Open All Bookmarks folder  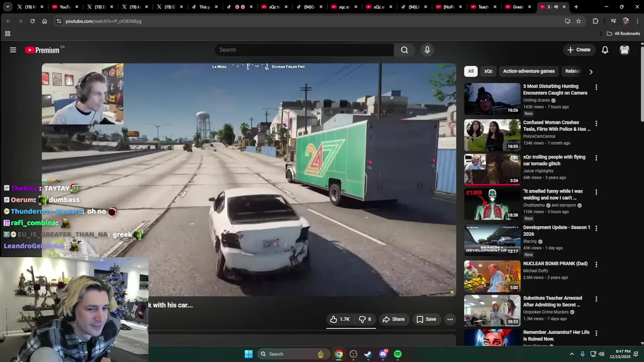623,34
